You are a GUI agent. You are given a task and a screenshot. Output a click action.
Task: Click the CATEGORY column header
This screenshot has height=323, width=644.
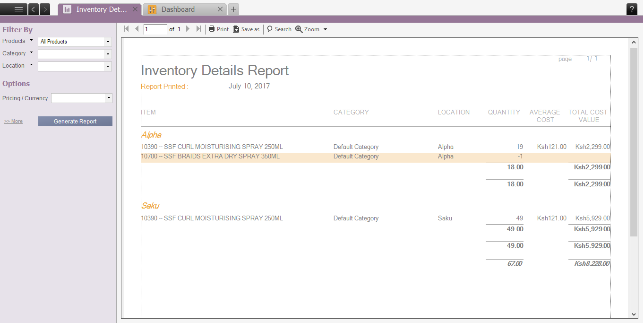coord(351,113)
